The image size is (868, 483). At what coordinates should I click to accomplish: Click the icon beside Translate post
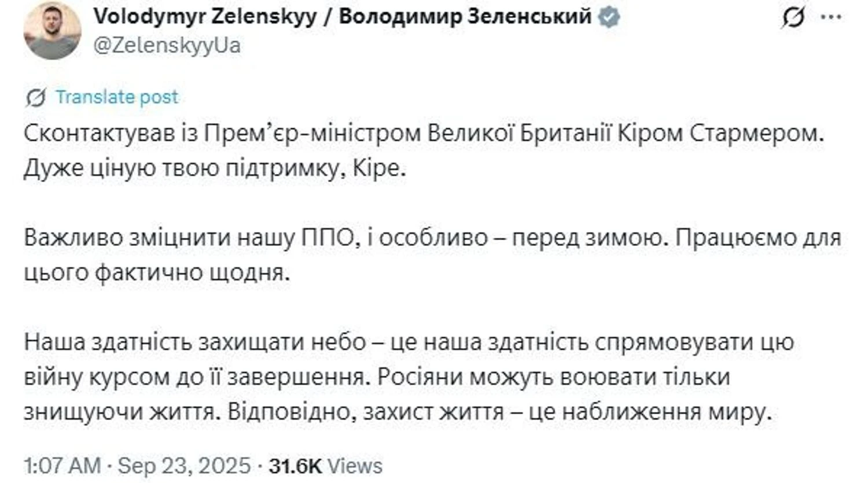tap(36, 98)
